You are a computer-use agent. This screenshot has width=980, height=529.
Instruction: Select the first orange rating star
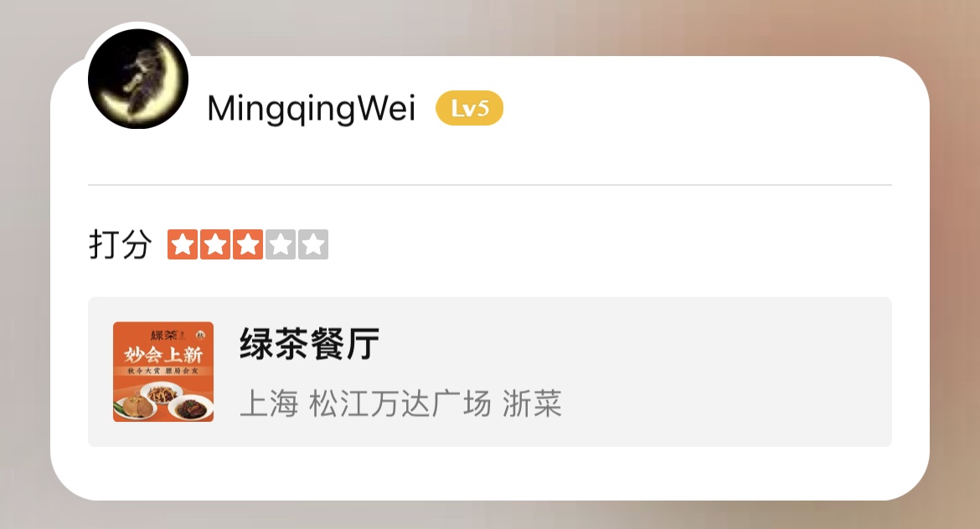(183, 244)
